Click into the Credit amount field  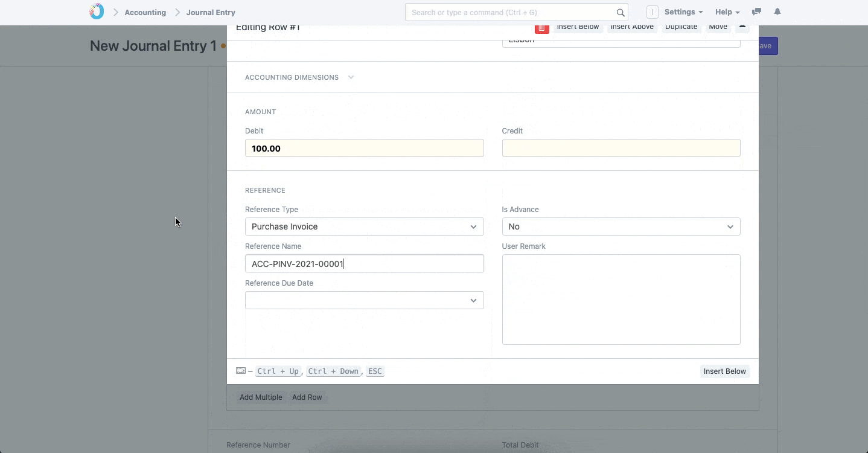[621, 148]
